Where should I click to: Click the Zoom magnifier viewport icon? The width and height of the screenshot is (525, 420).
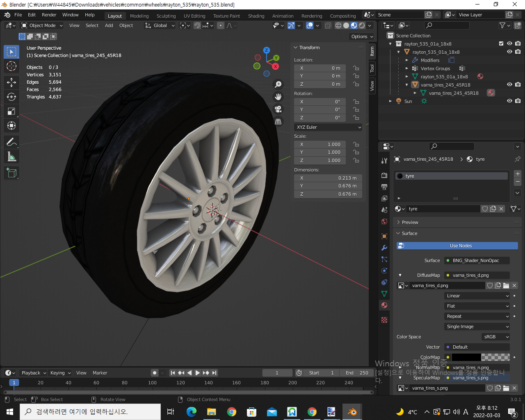pyautogui.click(x=278, y=84)
